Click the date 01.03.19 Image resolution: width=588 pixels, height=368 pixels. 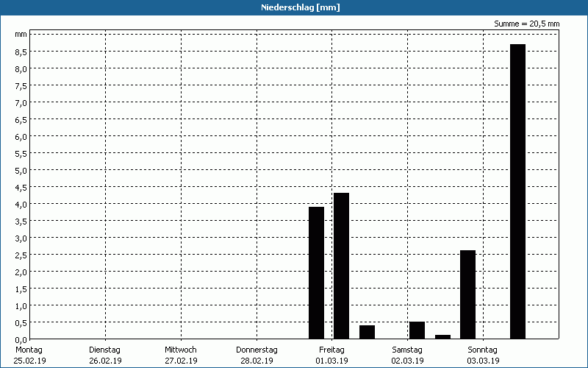point(332,361)
